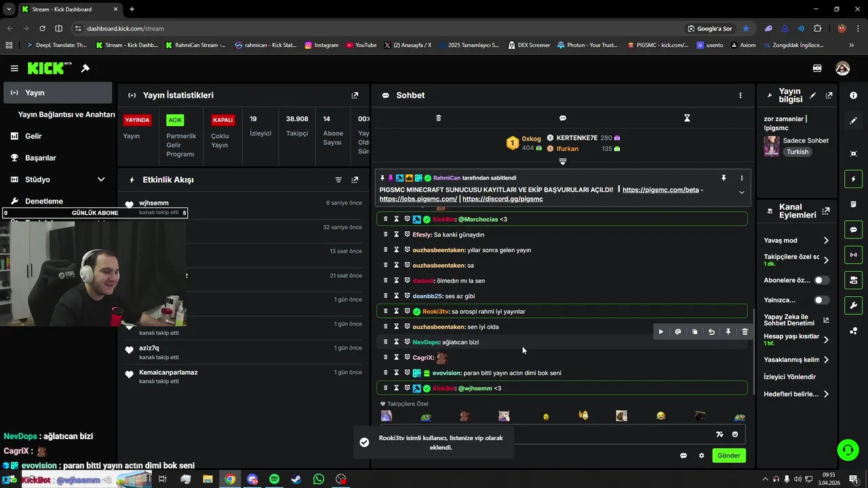Open the profile avatar in the top-right header

coord(842,68)
